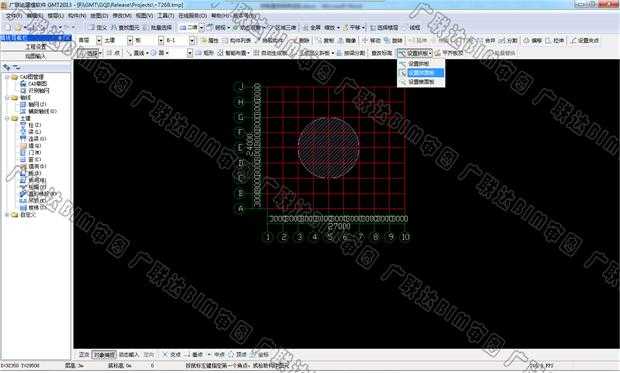This screenshot has height=373, width=620.
Task: Toggle 正交 ortho mode in status bar
Action: (84, 354)
